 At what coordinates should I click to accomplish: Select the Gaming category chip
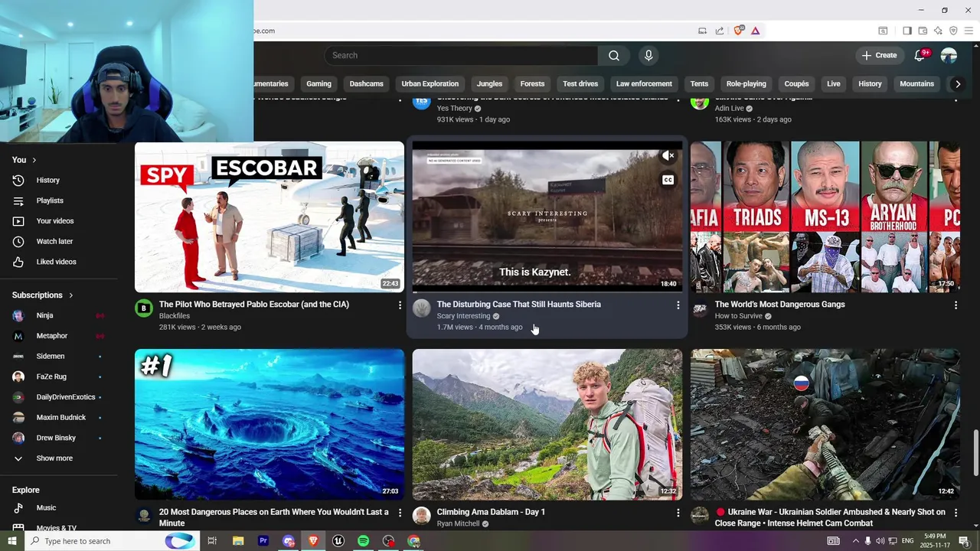point(318,84)
